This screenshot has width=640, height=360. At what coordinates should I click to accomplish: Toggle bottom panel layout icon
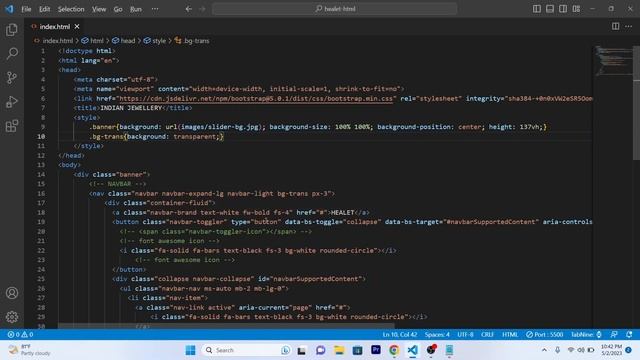(550, 9)
